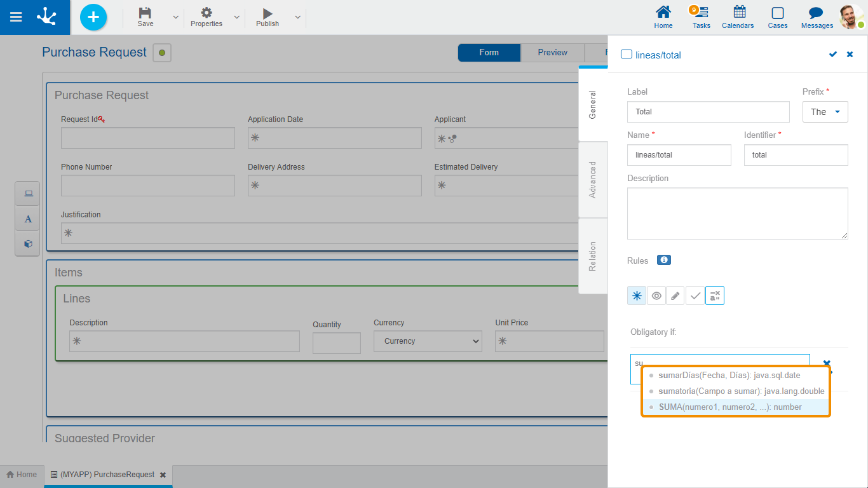Switch to the Advanced side tab

point(593,180)
